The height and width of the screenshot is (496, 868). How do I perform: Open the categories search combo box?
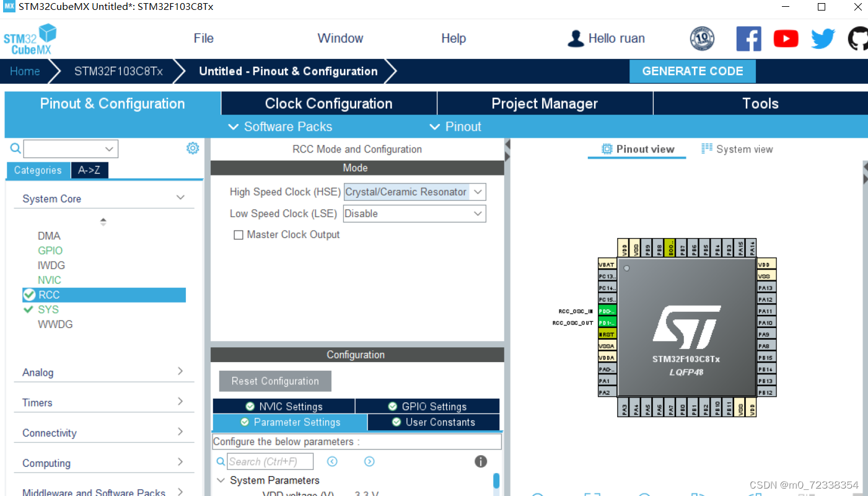[71, 149]
